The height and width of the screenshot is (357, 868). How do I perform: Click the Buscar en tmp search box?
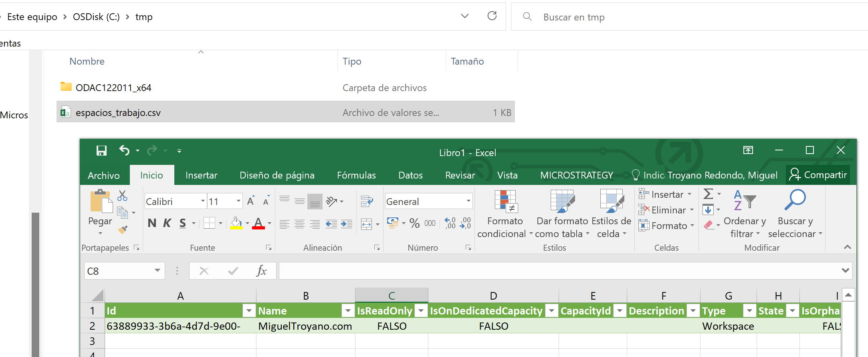click(x=689, y=17)
